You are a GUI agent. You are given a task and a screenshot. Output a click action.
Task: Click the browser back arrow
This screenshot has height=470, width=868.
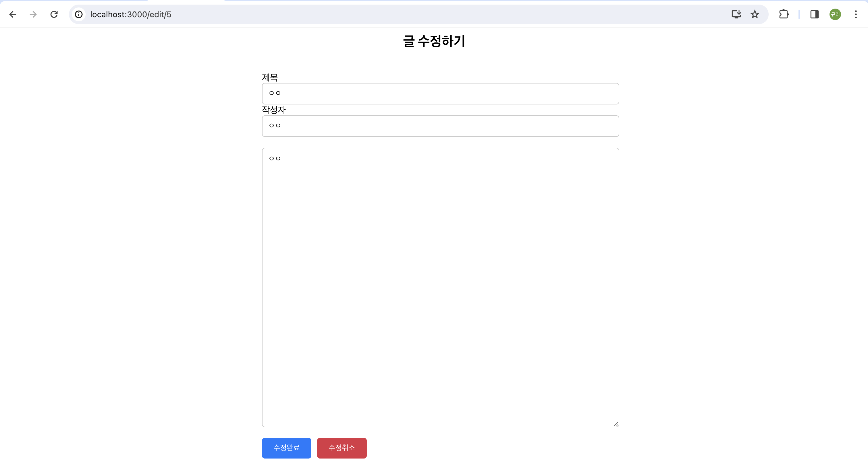tap(13, 14)
